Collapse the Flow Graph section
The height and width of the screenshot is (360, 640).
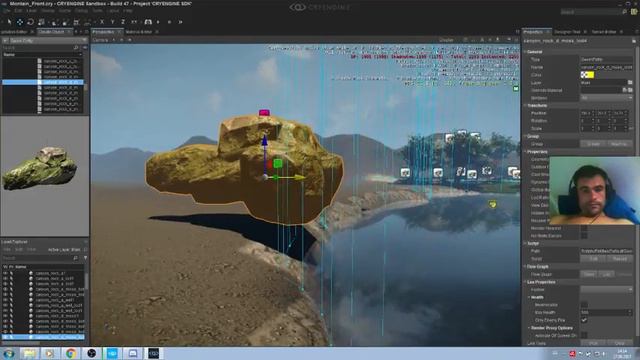525,267
